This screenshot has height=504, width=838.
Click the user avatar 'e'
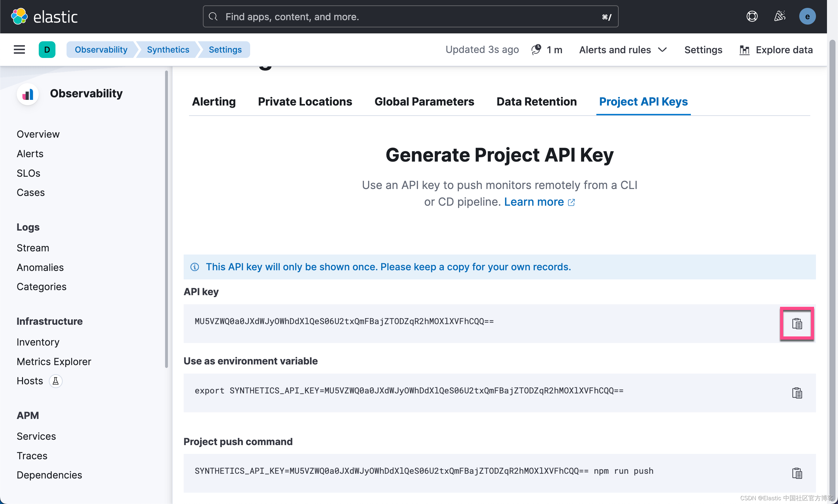(x=807, y=16)
